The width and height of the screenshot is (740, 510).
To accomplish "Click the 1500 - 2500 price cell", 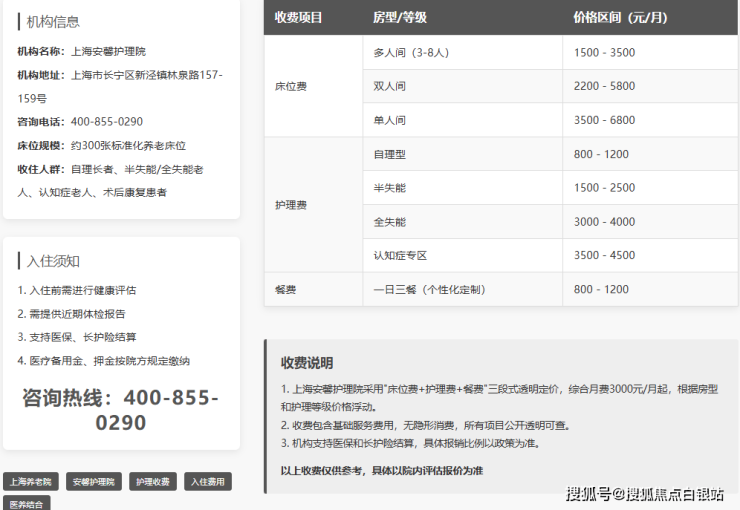I will [x=650, y=188].
